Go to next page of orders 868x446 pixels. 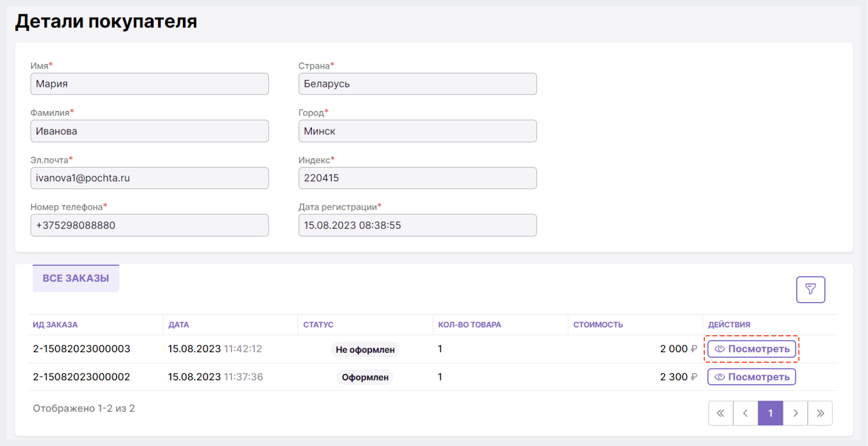pyautogui.click(x=795, y=413)
